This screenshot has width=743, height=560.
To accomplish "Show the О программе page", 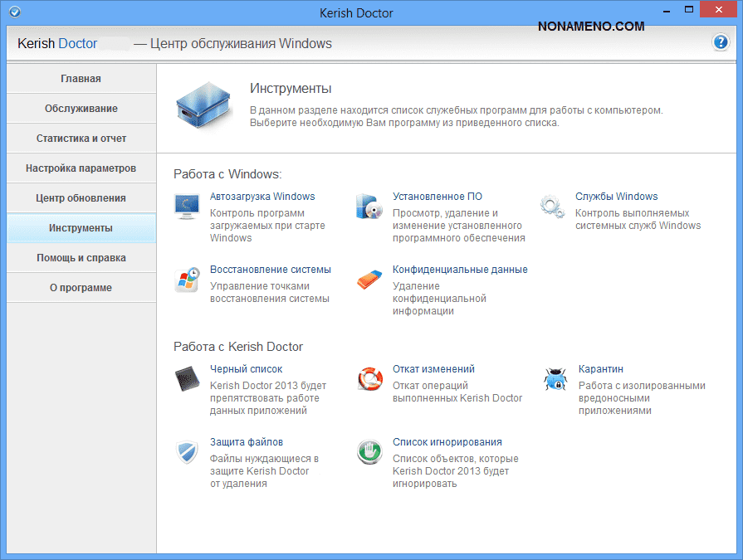I will point(81,288).
